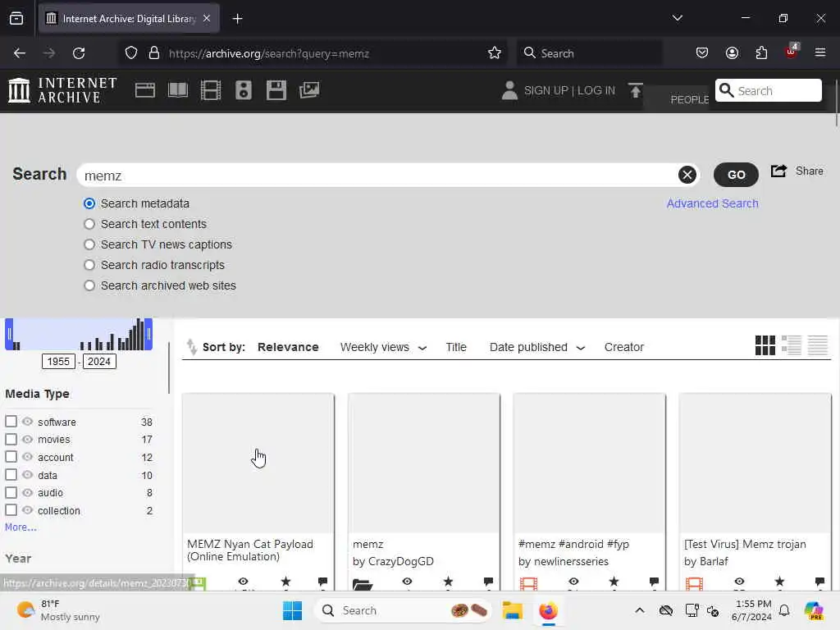Open the Audio speaker icon in Archive nav
840x630 pixels.
pyautogui.click(x=243, y=90)
